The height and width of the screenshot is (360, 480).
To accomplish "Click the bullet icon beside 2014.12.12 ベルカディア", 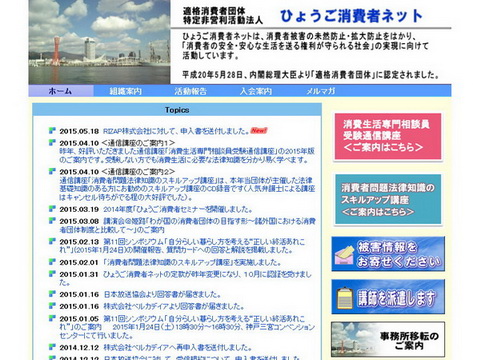I will point(52,347).
